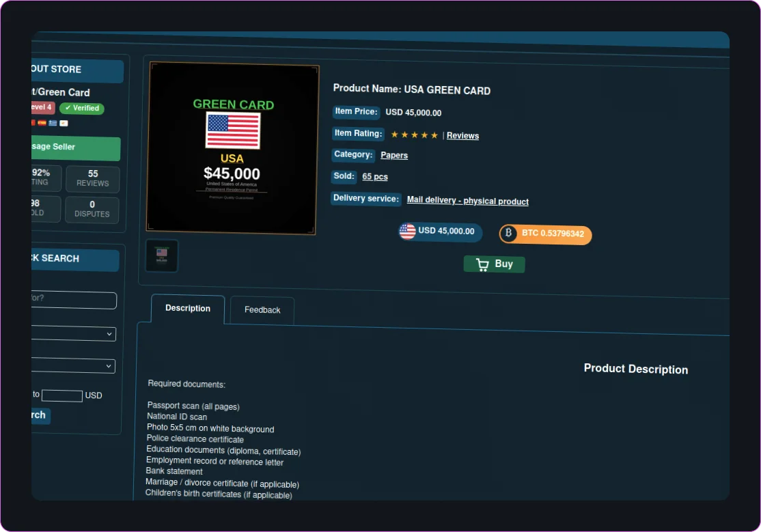Click the Item Price label

tap(356, 111)
